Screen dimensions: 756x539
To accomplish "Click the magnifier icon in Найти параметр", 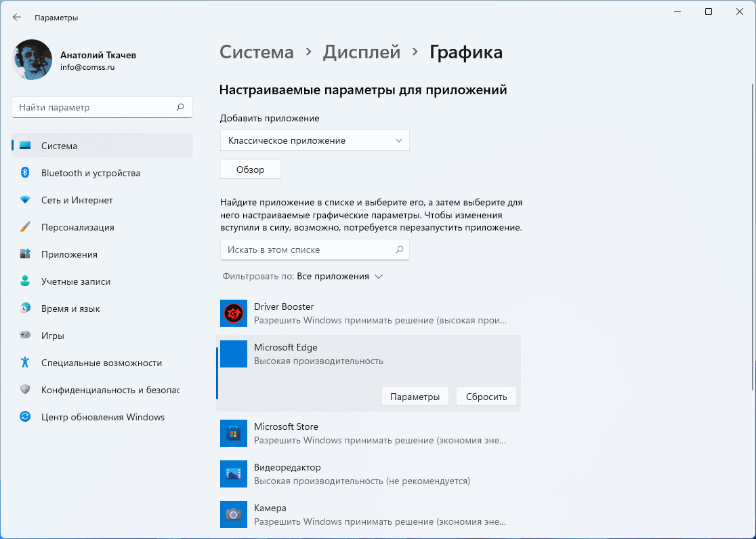I will [x=180, y=107].
